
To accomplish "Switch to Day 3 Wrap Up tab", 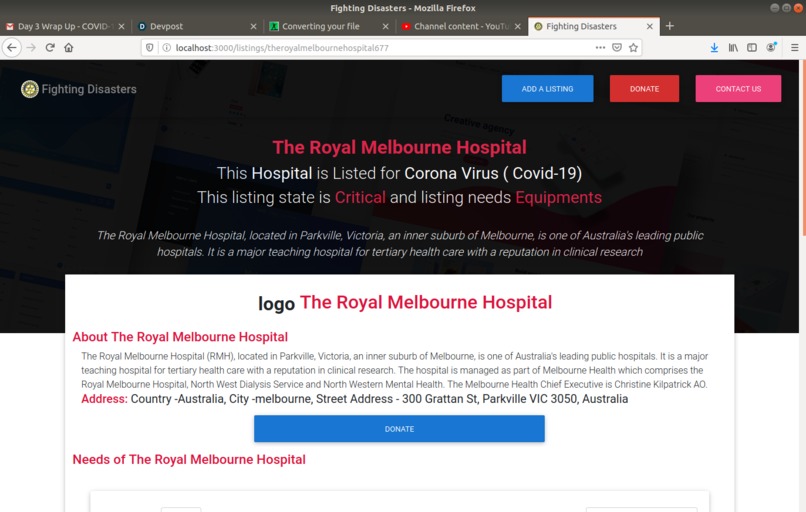I will point(65,26).
